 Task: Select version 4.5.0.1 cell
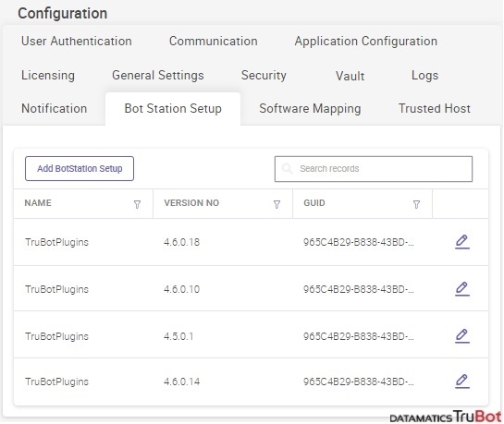tap(178, 336)
